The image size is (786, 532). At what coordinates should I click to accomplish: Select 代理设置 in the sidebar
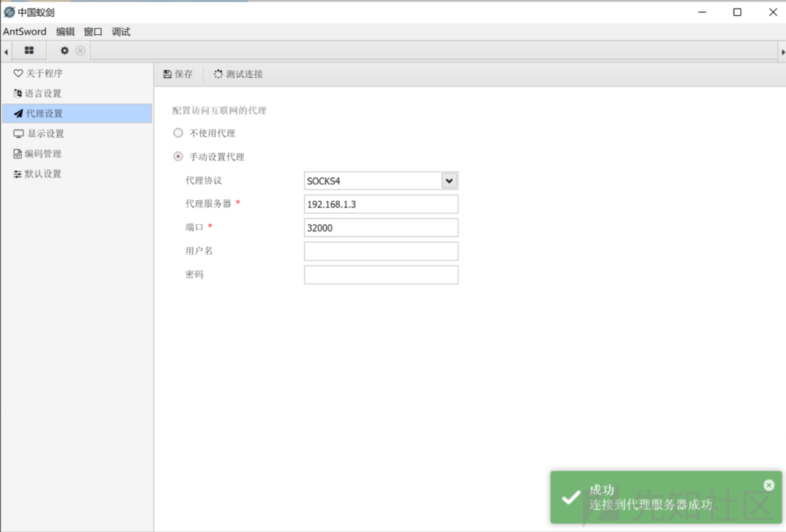77,114
